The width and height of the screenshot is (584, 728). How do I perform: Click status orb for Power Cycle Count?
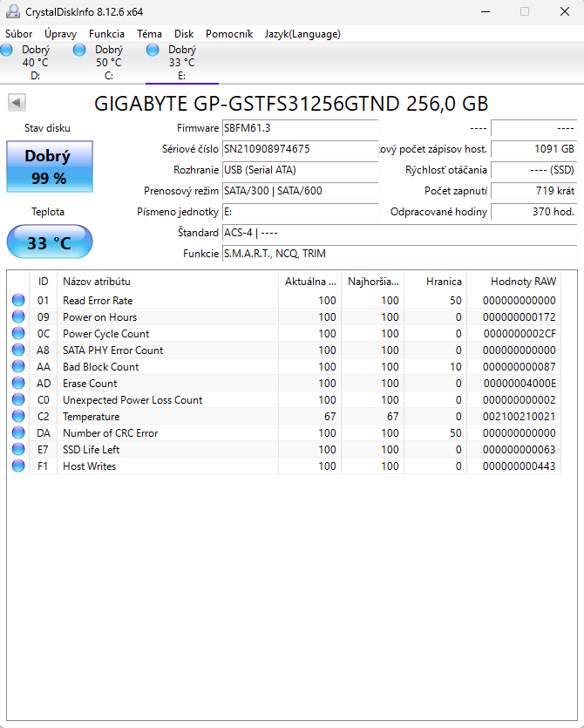(18, 334)
